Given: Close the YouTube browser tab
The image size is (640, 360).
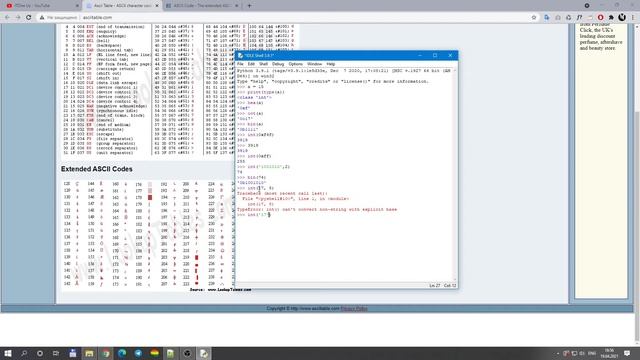Looking at the screenshot, I should tap(77, 6).
